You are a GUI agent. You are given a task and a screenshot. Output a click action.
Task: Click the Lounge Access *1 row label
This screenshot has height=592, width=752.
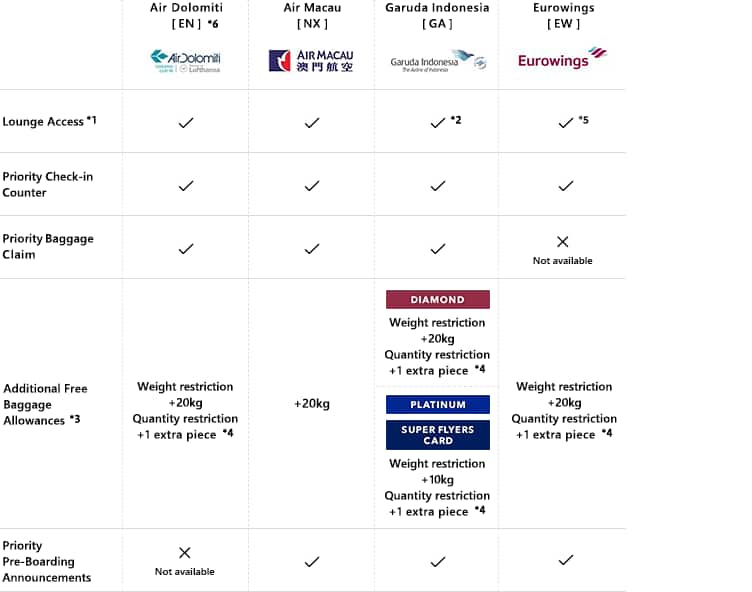click(x=49, y=122)
